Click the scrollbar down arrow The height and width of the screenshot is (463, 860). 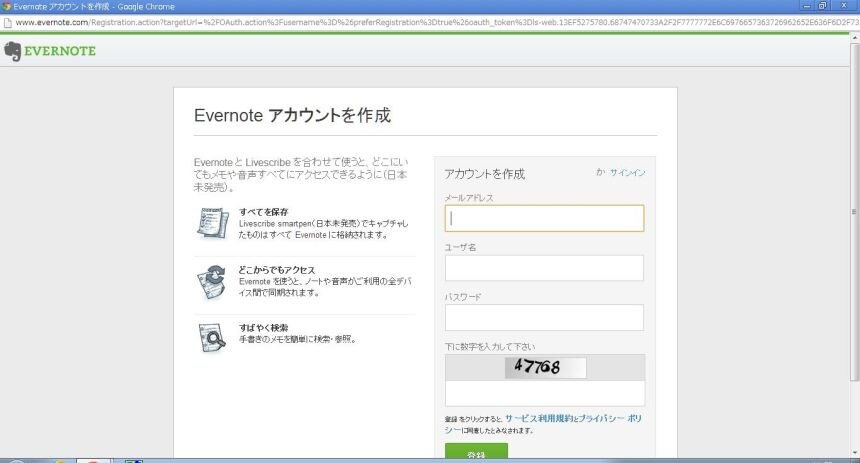click(854, 453)
